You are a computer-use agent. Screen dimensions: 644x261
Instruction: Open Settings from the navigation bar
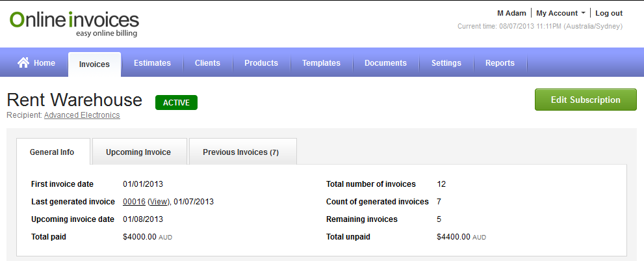tap(446, 63)
